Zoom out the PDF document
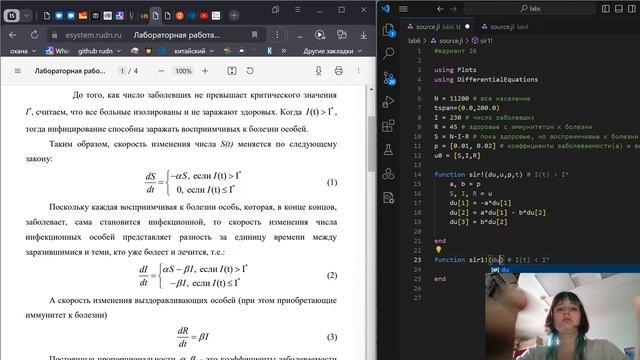 click(161, 71)
